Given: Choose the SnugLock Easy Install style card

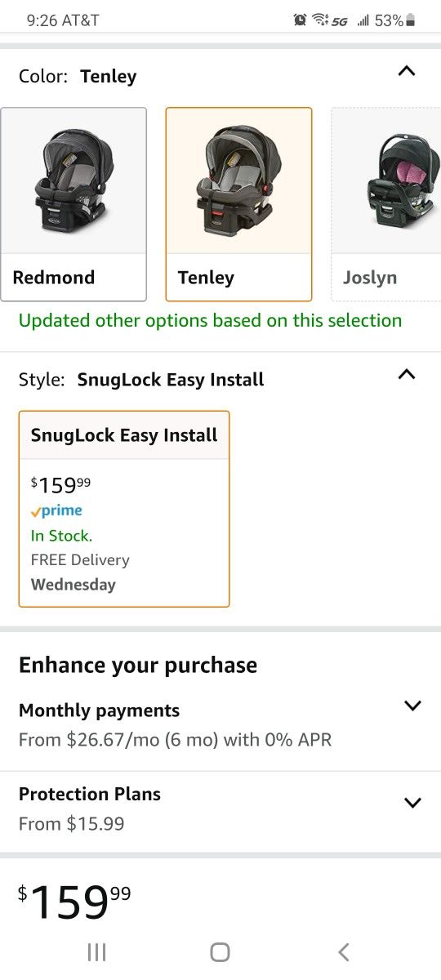Looking at the screenshot, I should point(124,509).
